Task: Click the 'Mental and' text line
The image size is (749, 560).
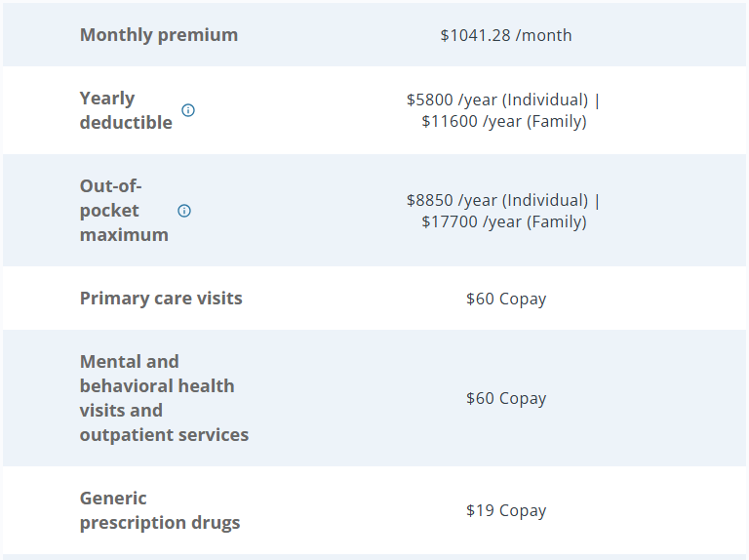Action: 130,362
